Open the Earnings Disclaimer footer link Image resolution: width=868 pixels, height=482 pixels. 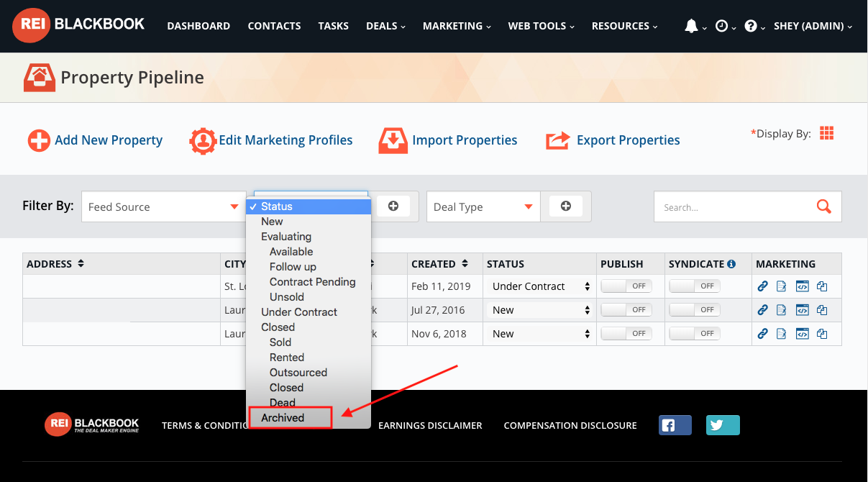430,425
